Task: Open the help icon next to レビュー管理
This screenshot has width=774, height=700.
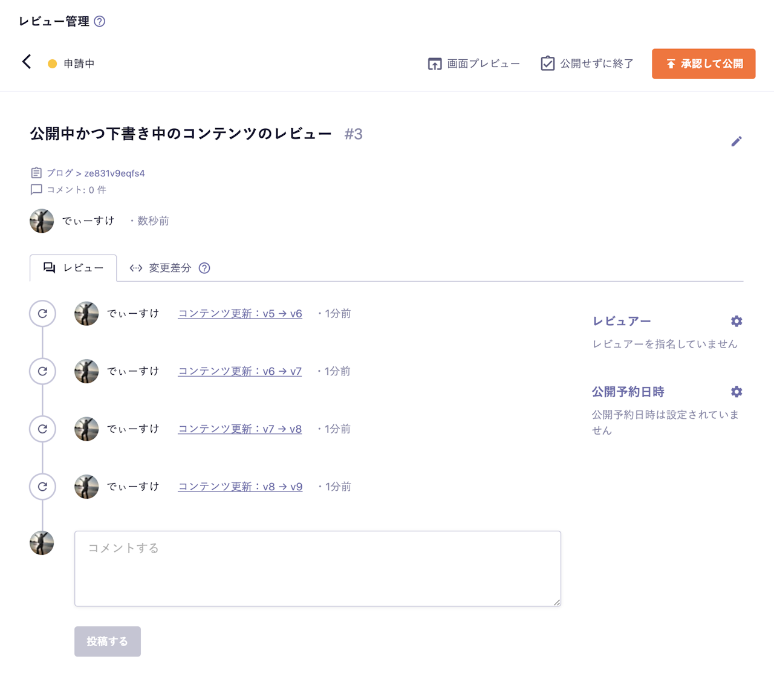Action: (100, 21)
